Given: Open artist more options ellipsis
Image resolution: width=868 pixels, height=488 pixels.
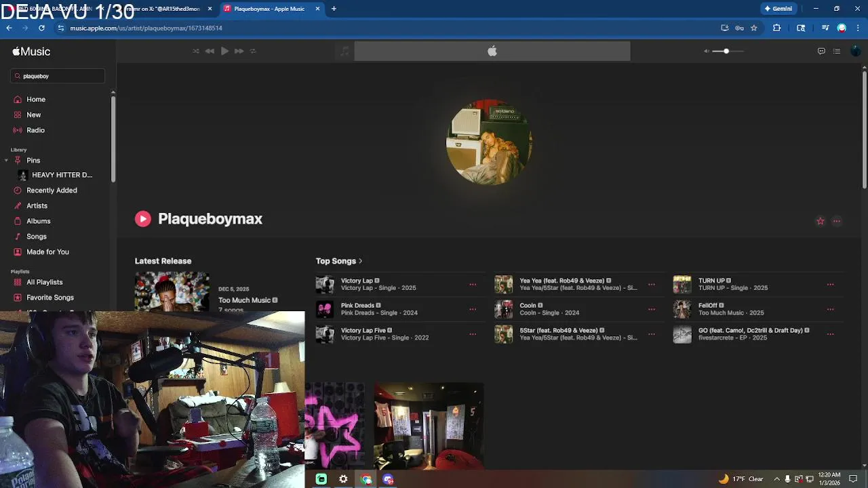Looking at the screenshot, I should 837,221.
